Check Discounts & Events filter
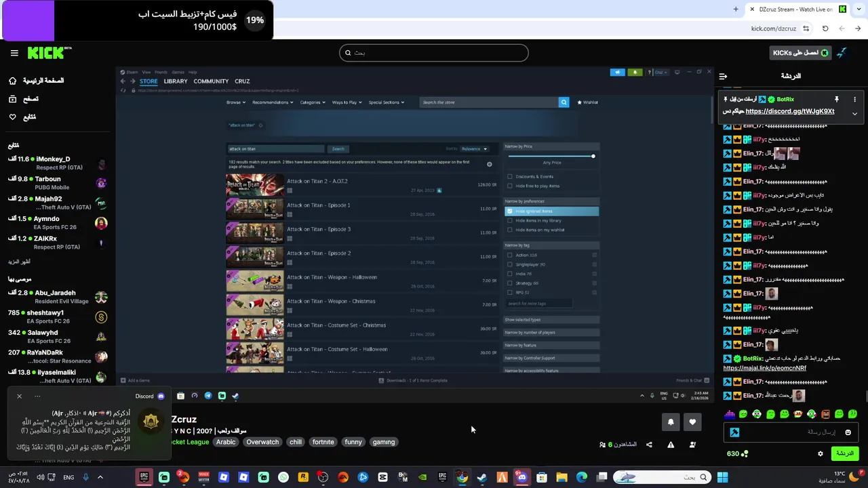 510,176
